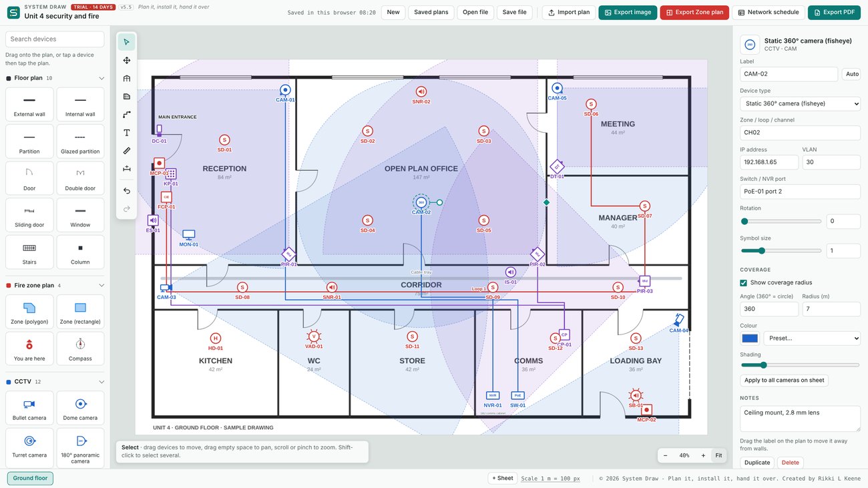Click the Notes text area
868x488 pixels.
pos(800,419)
